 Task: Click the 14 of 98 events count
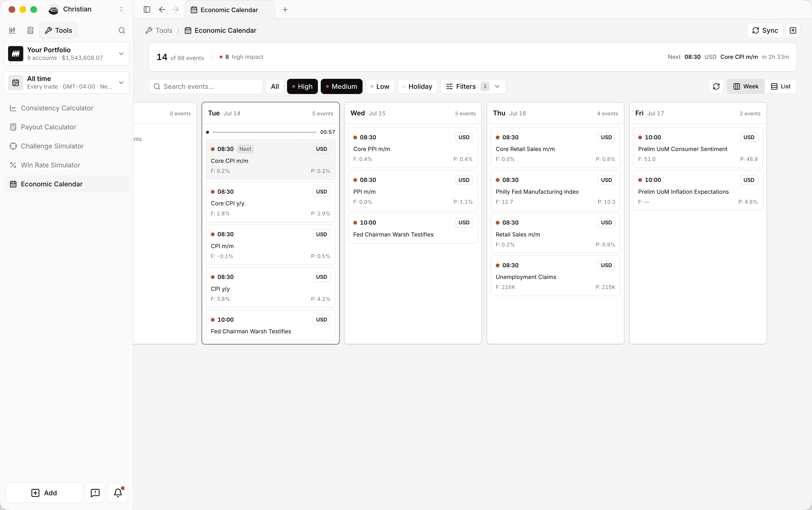point(180,57)
